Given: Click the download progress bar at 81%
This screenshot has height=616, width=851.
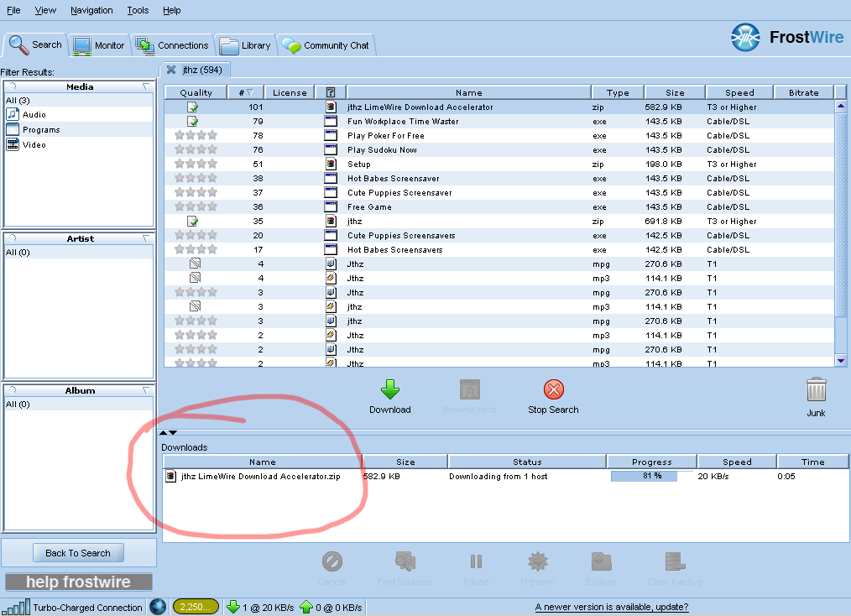Looking at the screenshot, I should tap(651, 476).
